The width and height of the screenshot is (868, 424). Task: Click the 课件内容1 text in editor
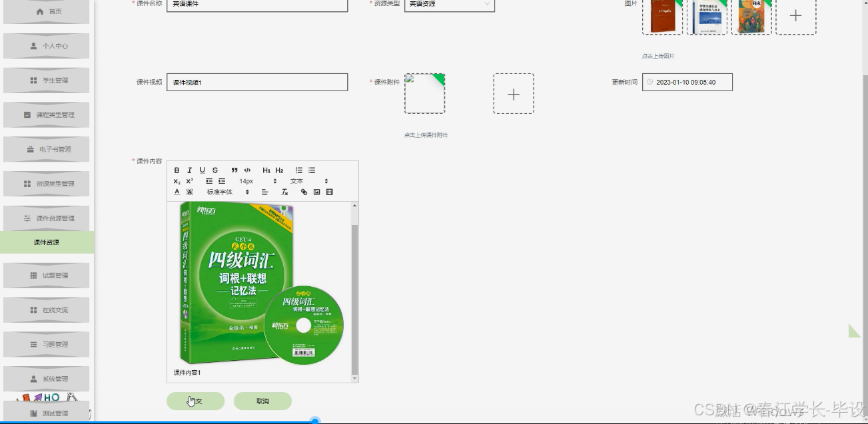point(187,373)
